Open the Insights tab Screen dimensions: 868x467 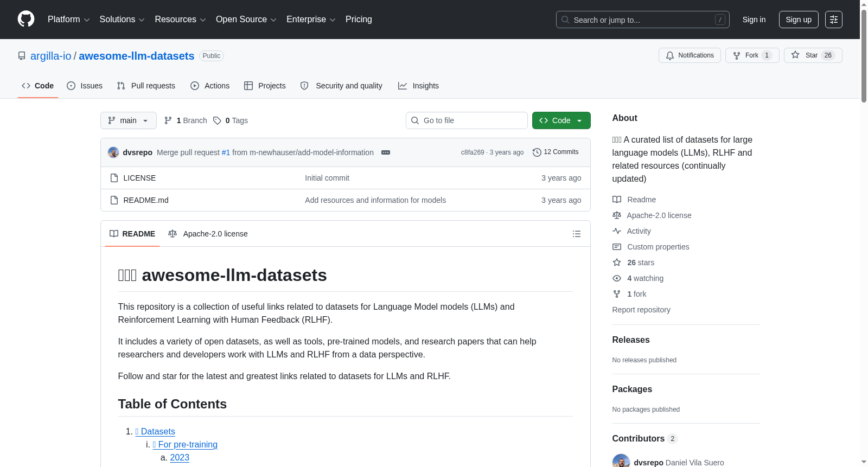click(x=418, y=86)
